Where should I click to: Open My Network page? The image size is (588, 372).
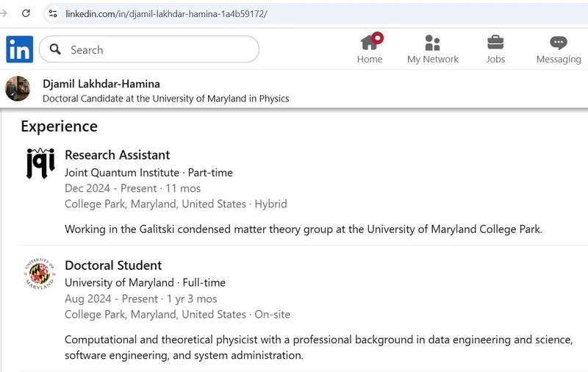coord(432,49)
